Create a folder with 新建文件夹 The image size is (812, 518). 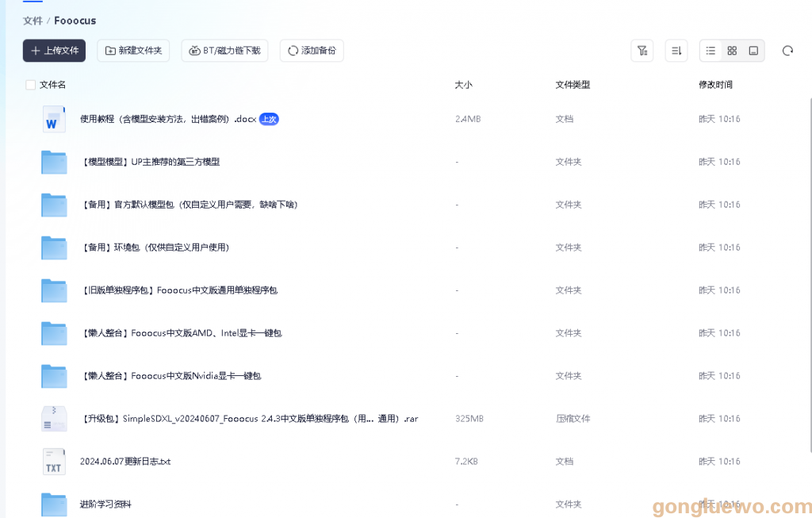133,51
